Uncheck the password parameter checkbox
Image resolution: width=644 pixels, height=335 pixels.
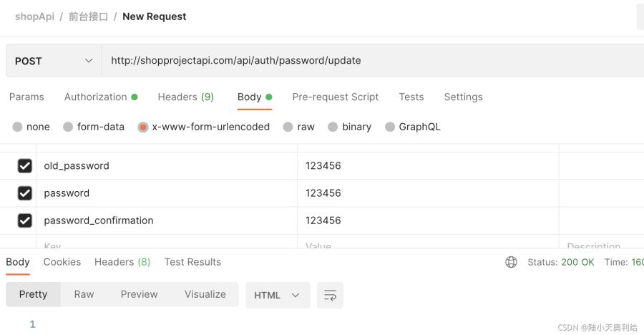click(25, 193)
